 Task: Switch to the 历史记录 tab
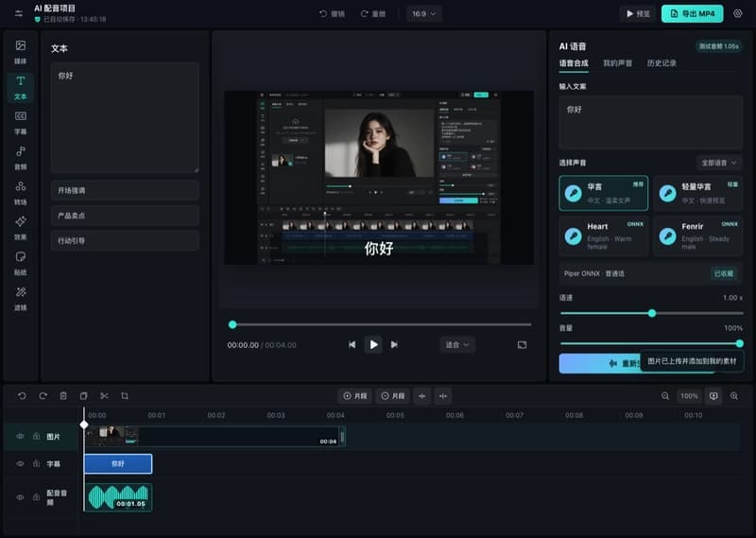(x=661, y=63)
